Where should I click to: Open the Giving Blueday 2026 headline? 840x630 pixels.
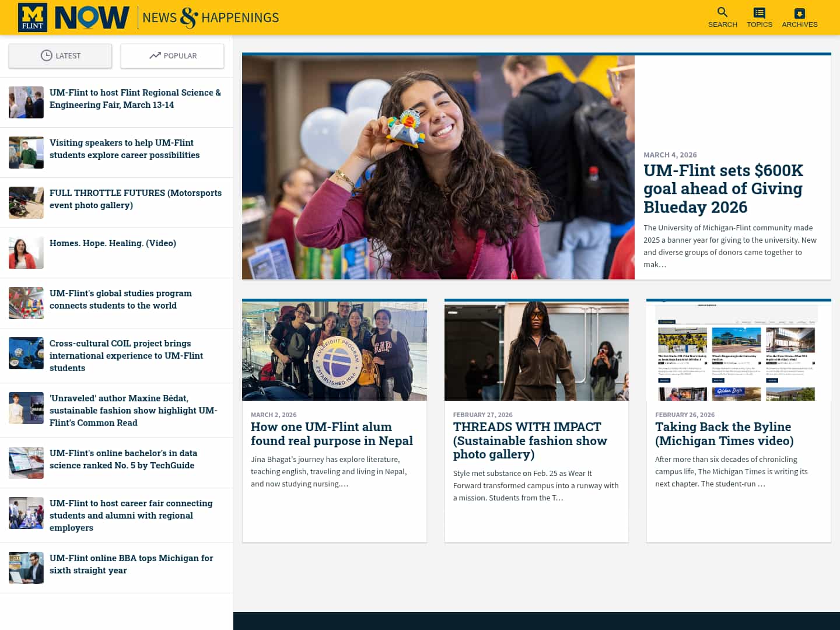coord(723,188)
